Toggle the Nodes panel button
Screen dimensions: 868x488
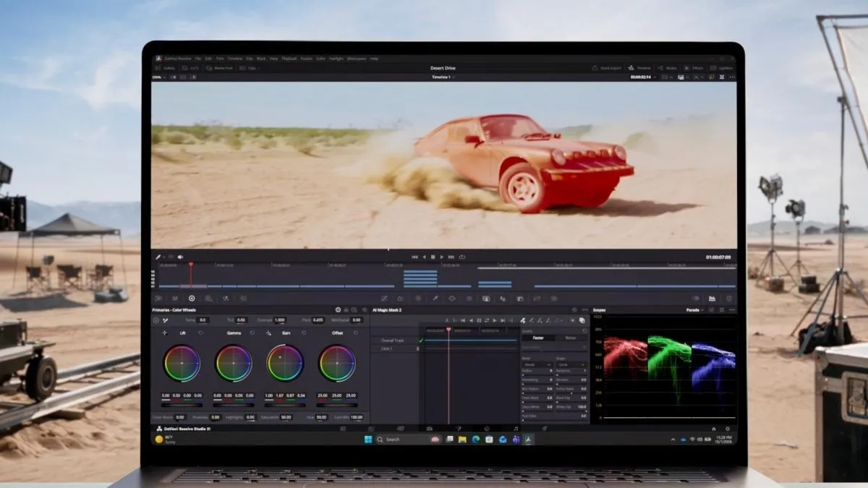[667, 68]
